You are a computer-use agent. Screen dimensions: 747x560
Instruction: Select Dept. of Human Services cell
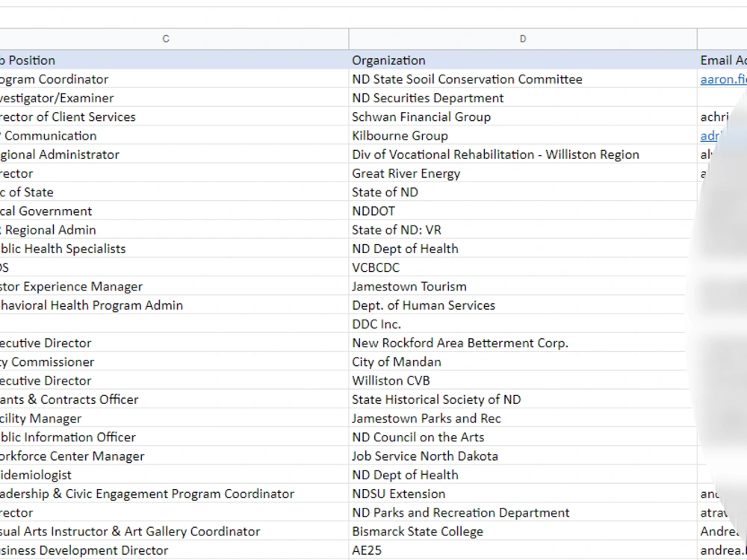(523, 305)
